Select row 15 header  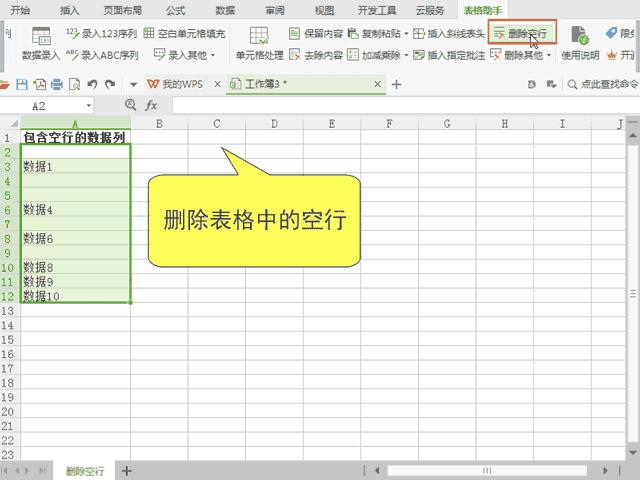pos(9,340)
